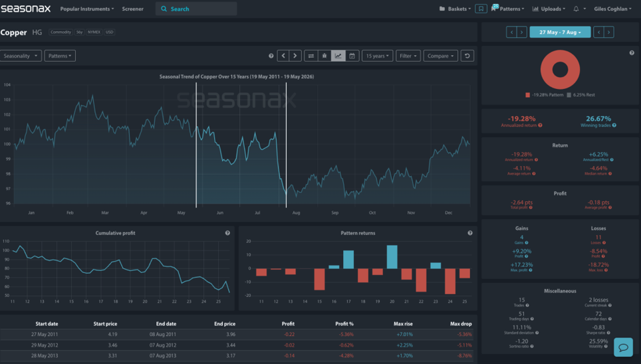Click the help icon left of chart navigation arrows

271,56
